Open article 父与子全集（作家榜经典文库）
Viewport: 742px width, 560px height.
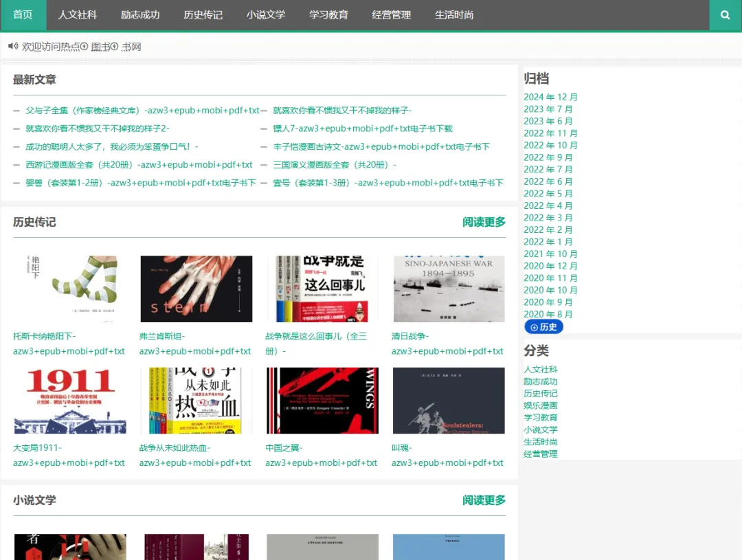tap(142, 111)
